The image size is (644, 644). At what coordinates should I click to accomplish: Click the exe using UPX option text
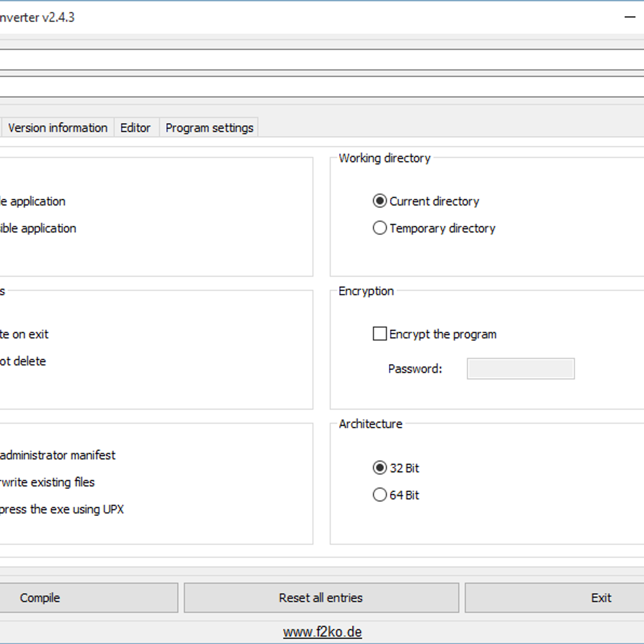coord(87,509)
